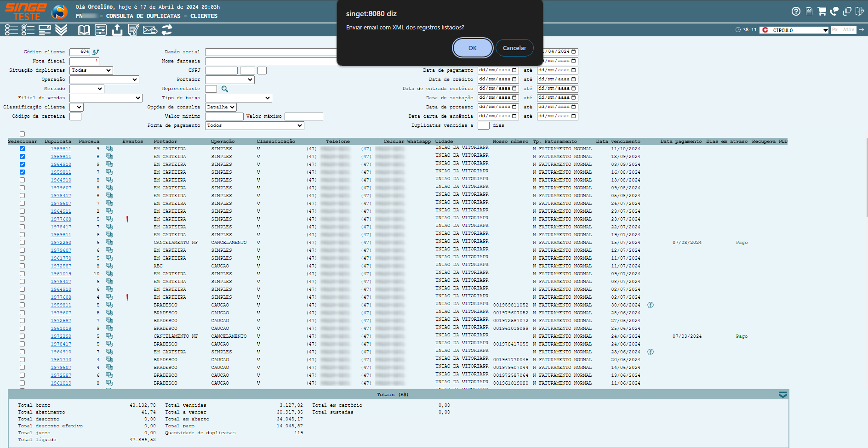Click the shopping cart icon
The width and height of the screenshot is (868, 448).
822,11
